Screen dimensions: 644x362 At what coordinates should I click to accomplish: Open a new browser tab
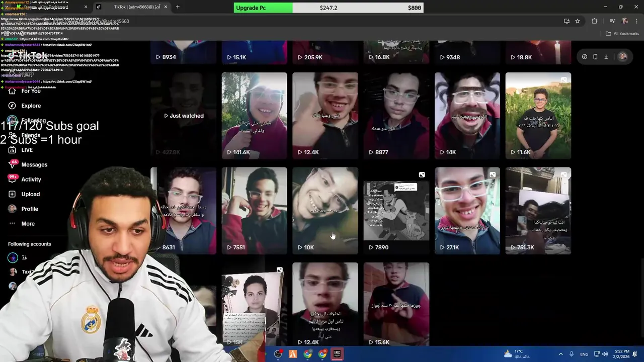point(178,7)
